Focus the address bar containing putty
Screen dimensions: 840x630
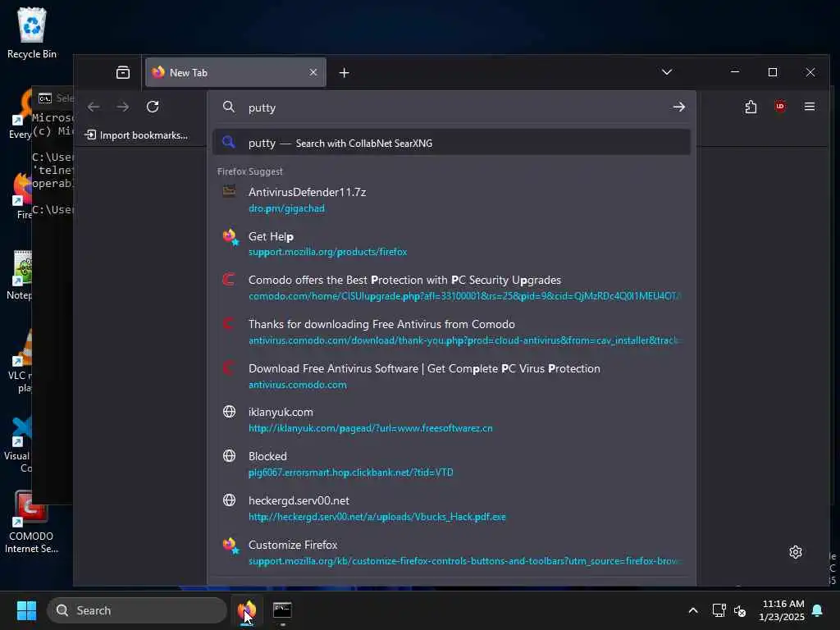point(452,107)
